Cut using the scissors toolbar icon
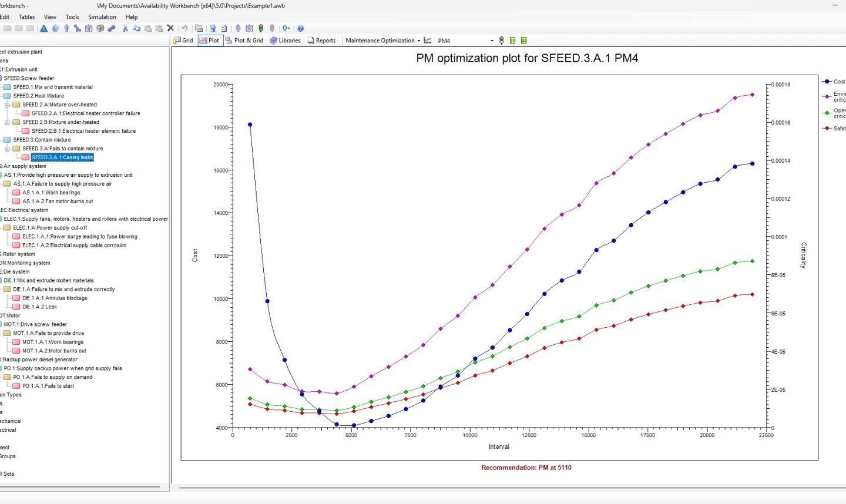Screen dimensions: 846x504 (125, 28)
